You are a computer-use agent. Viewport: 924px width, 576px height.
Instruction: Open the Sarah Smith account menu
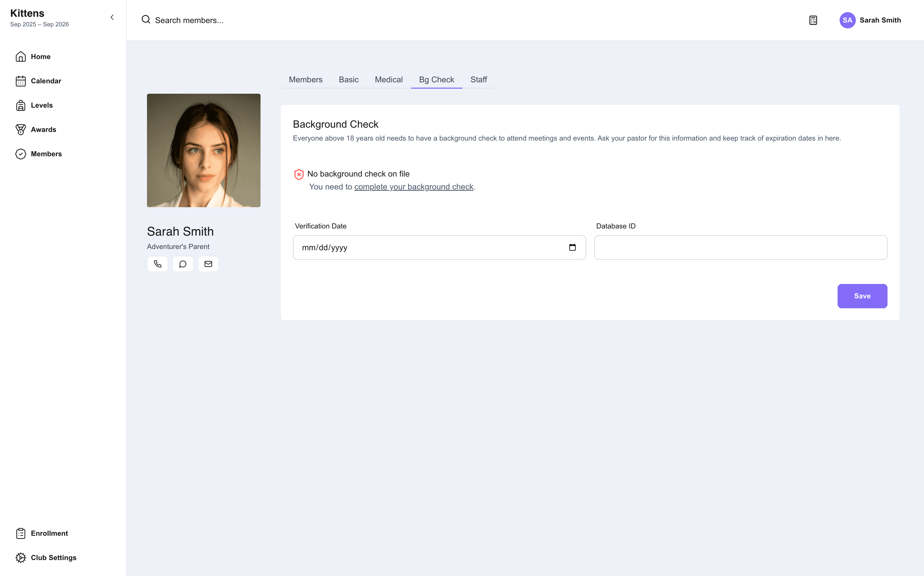870,20
